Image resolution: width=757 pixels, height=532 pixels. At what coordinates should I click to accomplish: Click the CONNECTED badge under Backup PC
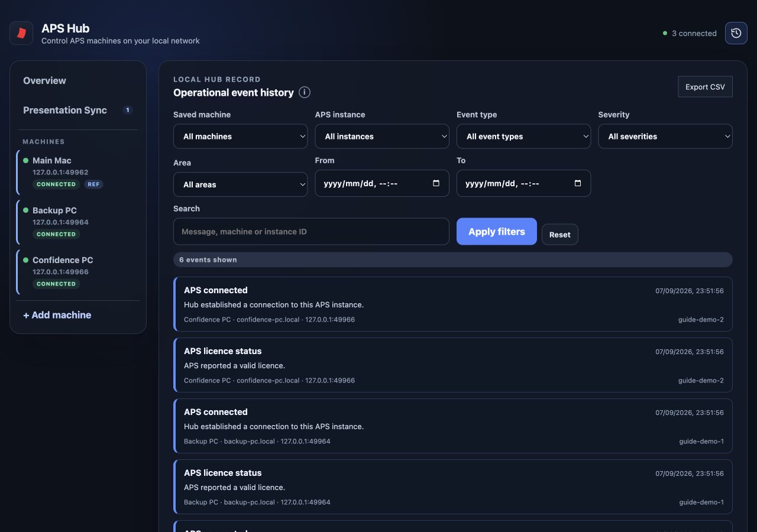click(56, 234)
